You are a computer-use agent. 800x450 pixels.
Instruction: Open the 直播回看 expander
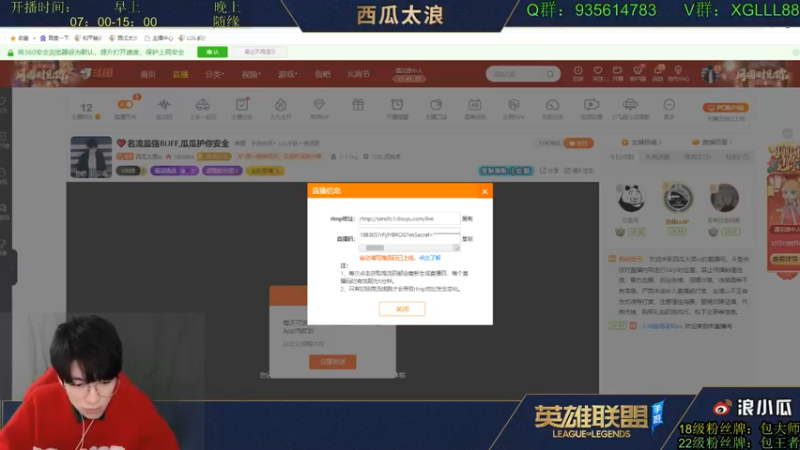pos(712,142)
